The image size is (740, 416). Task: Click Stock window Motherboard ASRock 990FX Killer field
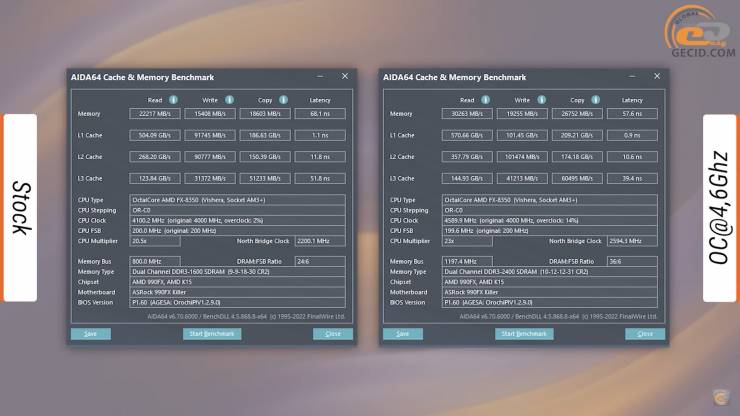coord(237,292)
